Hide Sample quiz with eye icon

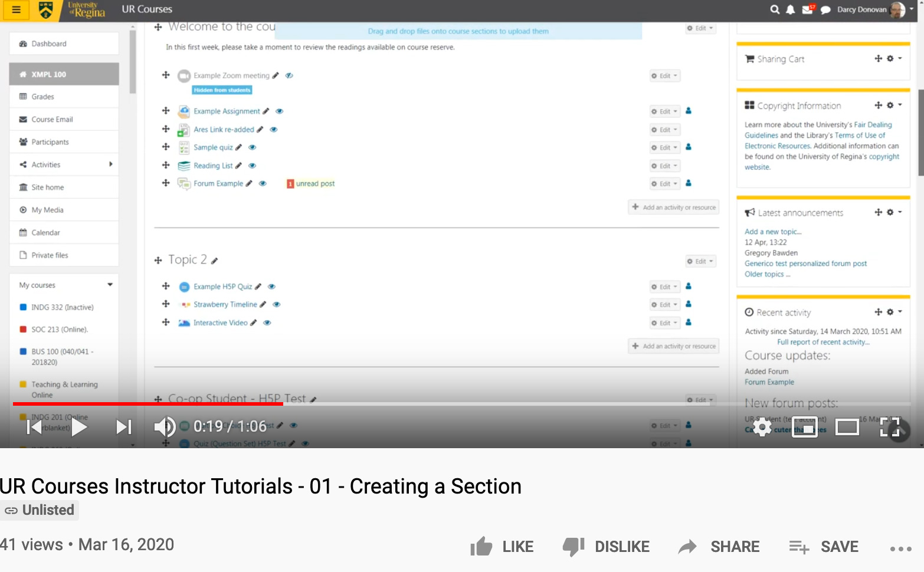pyautogui.click(x=253, y=147)
